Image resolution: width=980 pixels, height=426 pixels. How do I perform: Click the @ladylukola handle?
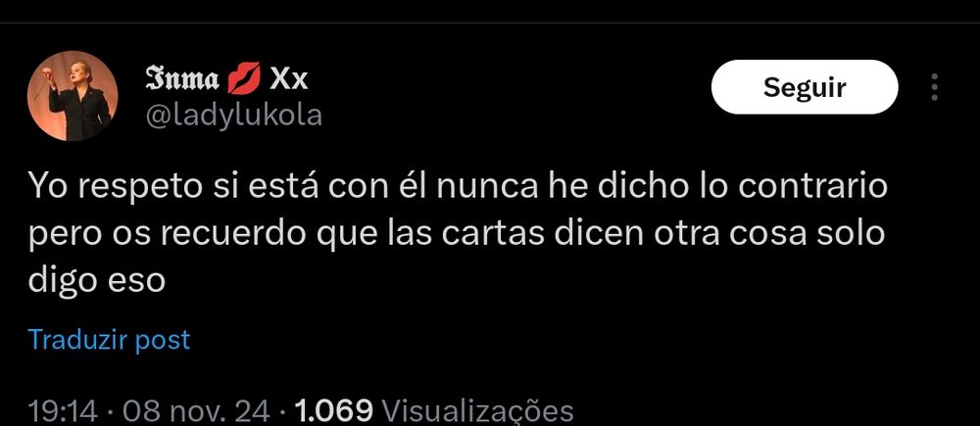click(x=234, y=115)
